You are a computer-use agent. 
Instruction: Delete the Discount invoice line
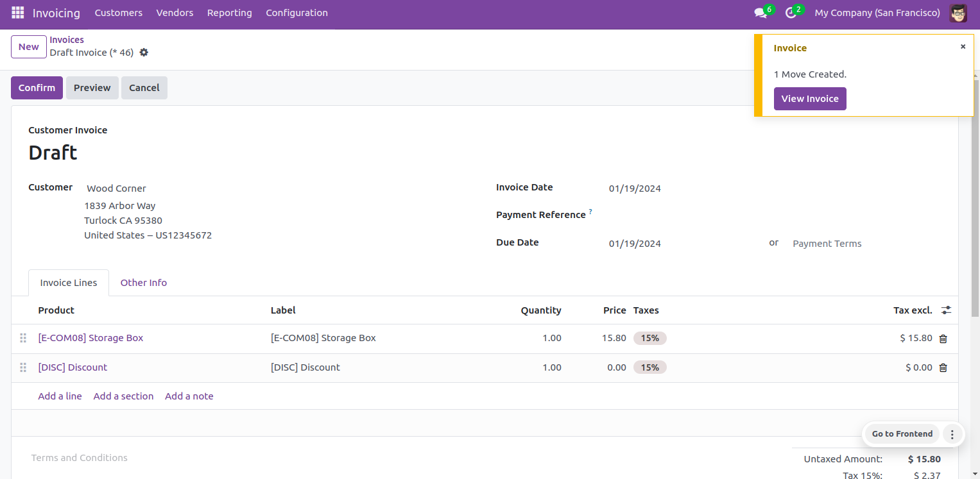pyautogui.click(x=943, y=368)
